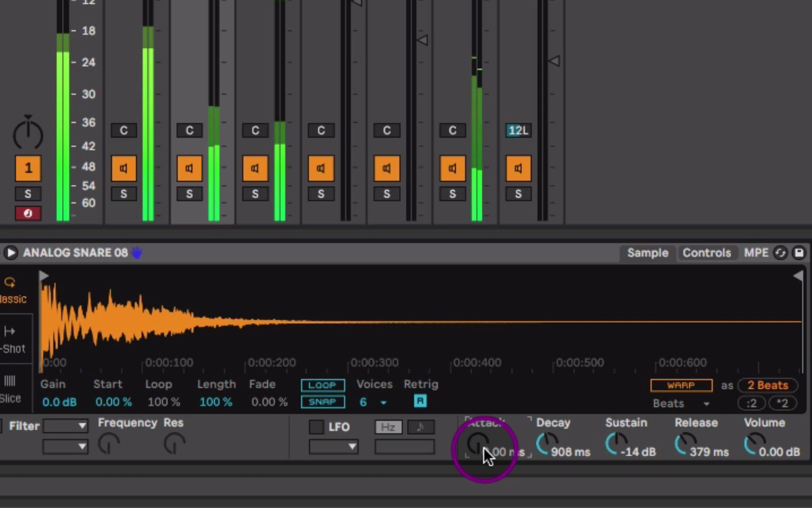The height and width of the screenshot is (508, 812).
Task: Select Slice playback mode icon
Action: point(9,381)
